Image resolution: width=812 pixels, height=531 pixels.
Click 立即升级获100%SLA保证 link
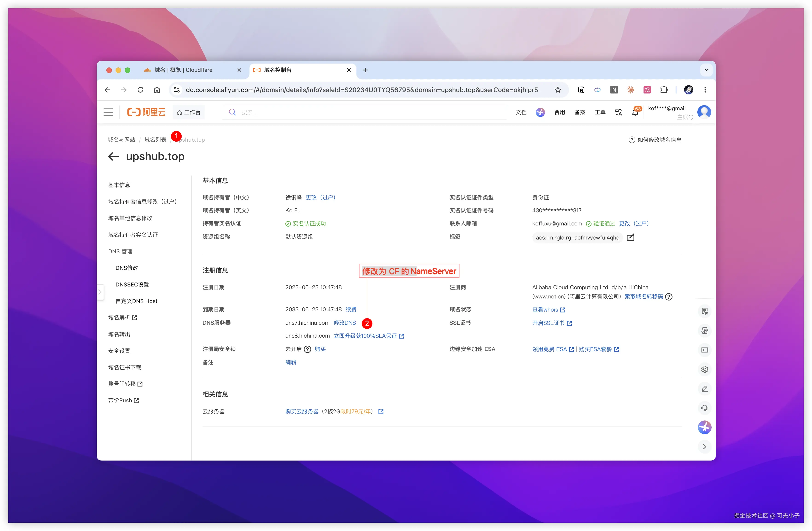coord(368,336)
